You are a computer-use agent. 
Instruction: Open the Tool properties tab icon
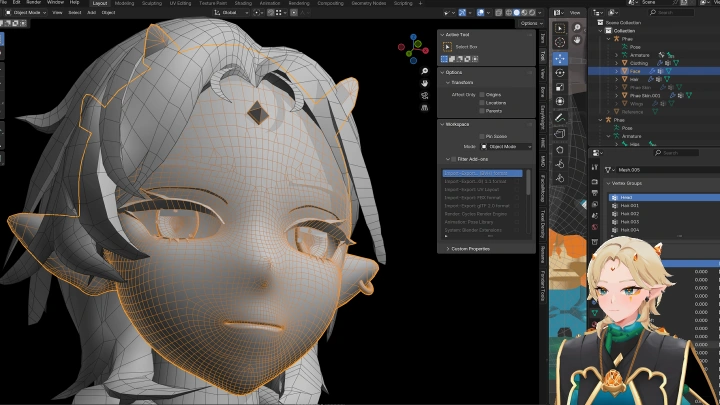coord(595,168)
